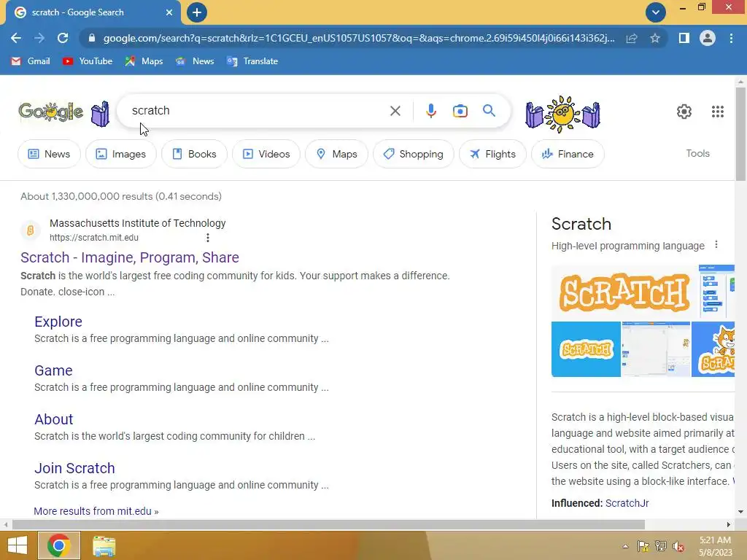The image size is (747, 560).
Task: Click the site lock icon in address bar
Action: (x=92, y=38)
